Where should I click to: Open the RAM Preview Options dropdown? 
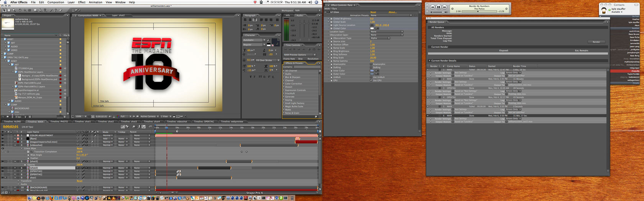point(301,55)
